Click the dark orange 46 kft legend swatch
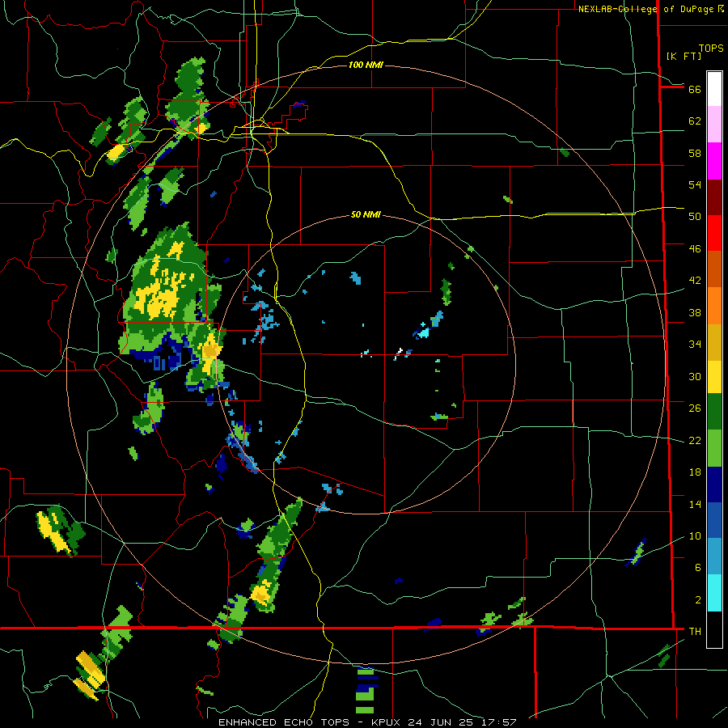The height and width of the screenshot is (728, 728). pos(714,269)
